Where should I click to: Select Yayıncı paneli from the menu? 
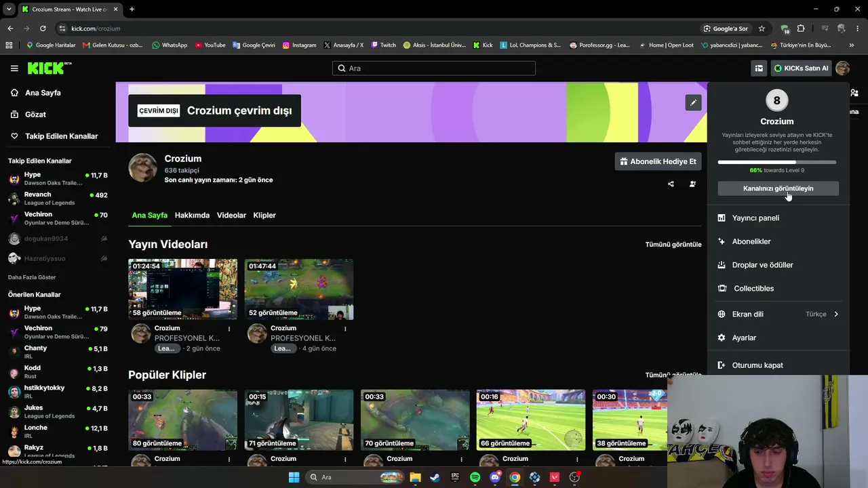coord(778,218)
